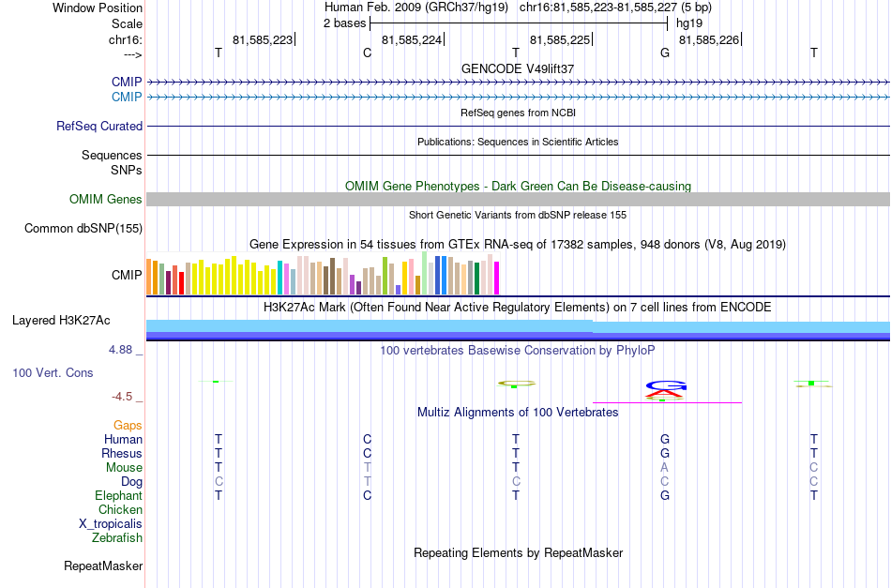This screenshot has width=891, height=588.
Task: Click the orange Gaps label
Action: pyautogui.click(x=128, y=425)
